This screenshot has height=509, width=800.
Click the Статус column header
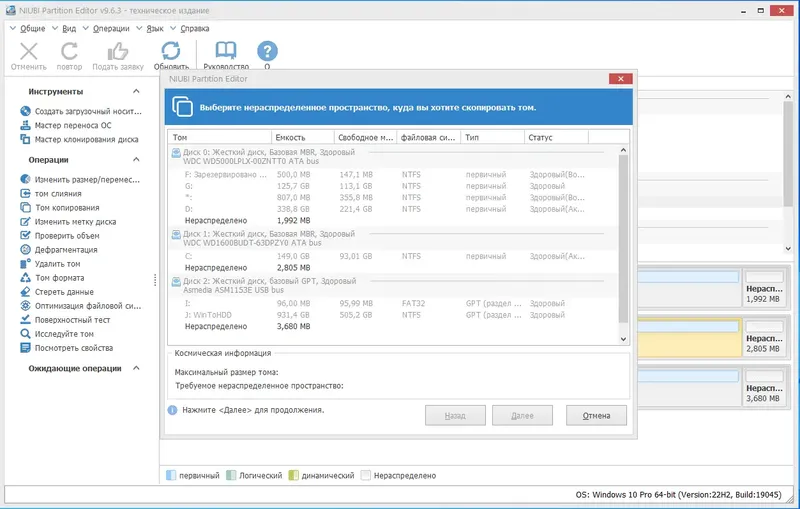[557, 137]
